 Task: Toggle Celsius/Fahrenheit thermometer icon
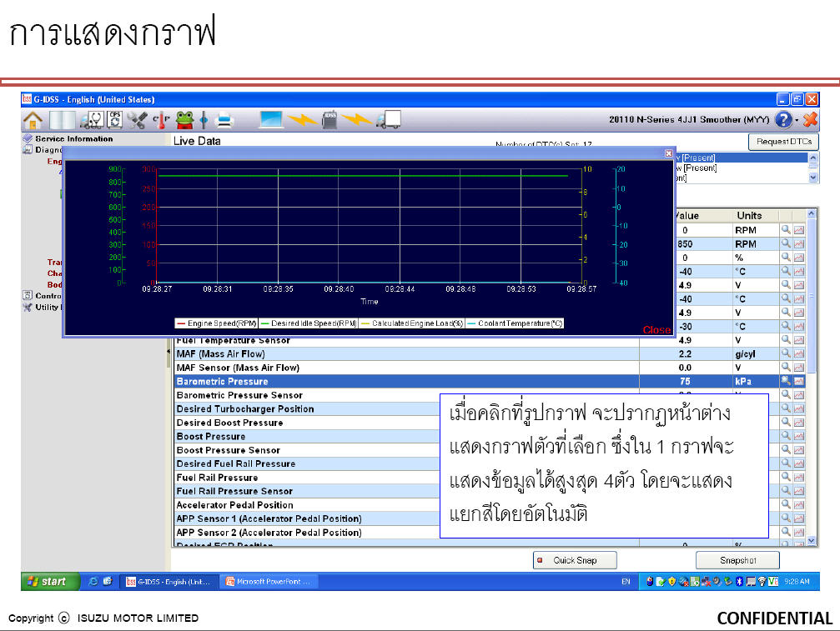161,120
